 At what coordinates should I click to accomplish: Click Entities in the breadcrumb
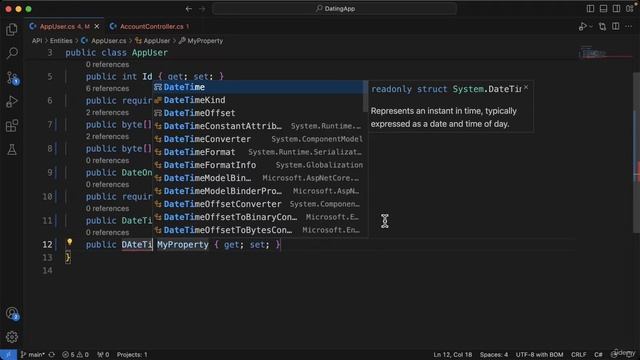pyautogui.click(x=61, y=41)
